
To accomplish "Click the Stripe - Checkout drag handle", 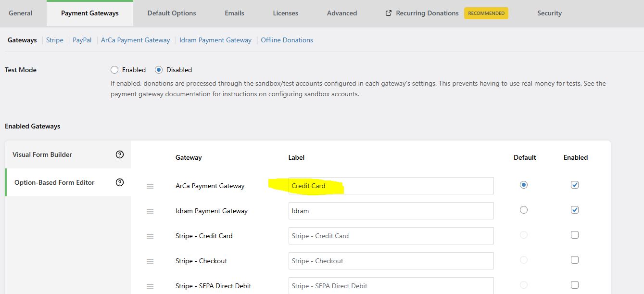I will [150, 261].
